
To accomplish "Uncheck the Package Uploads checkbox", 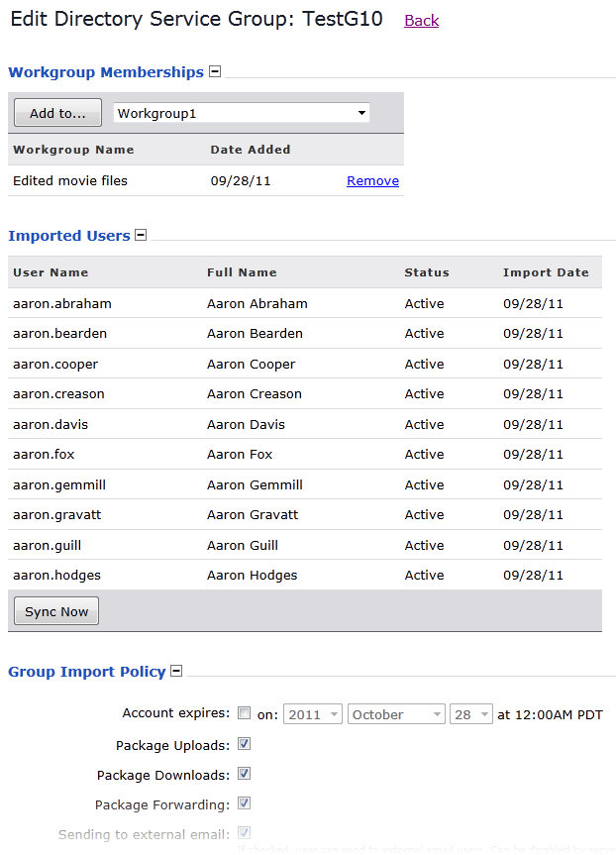I will click(245, 744).
